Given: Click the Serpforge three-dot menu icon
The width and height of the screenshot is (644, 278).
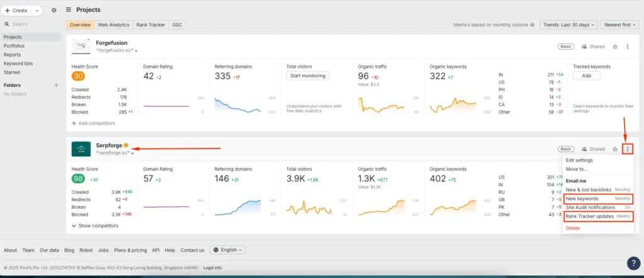Looking at the screenshot, I should [x=628, y=149].
